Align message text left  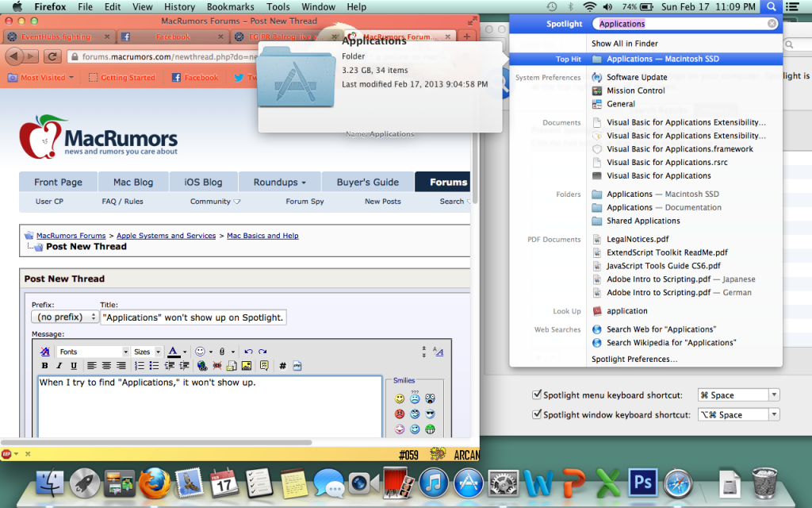(92, 366)
